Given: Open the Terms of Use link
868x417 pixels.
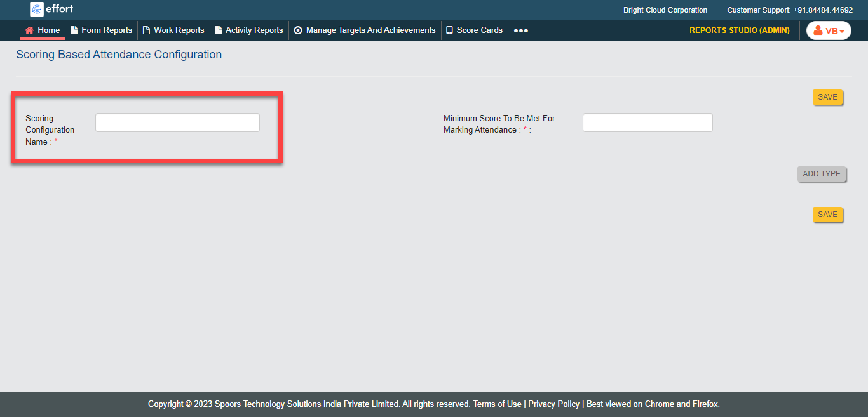Looking at the screenshot, I should [497, 404].
